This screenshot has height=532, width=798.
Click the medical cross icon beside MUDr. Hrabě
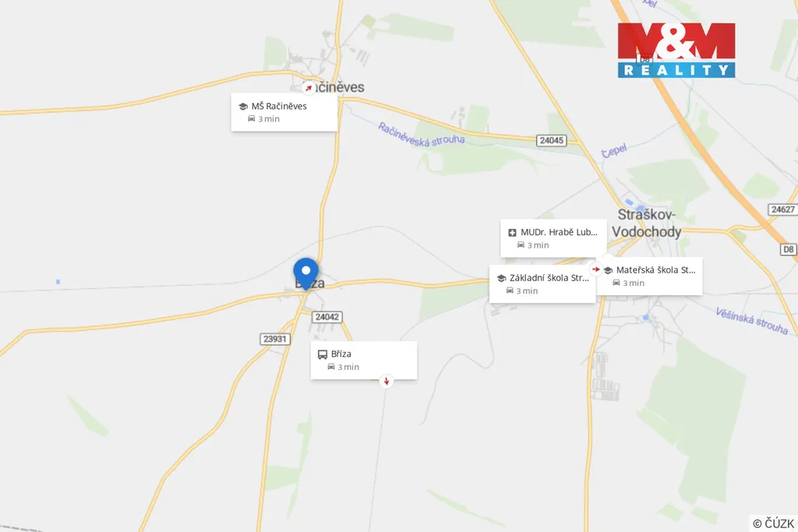pos(512,232)
